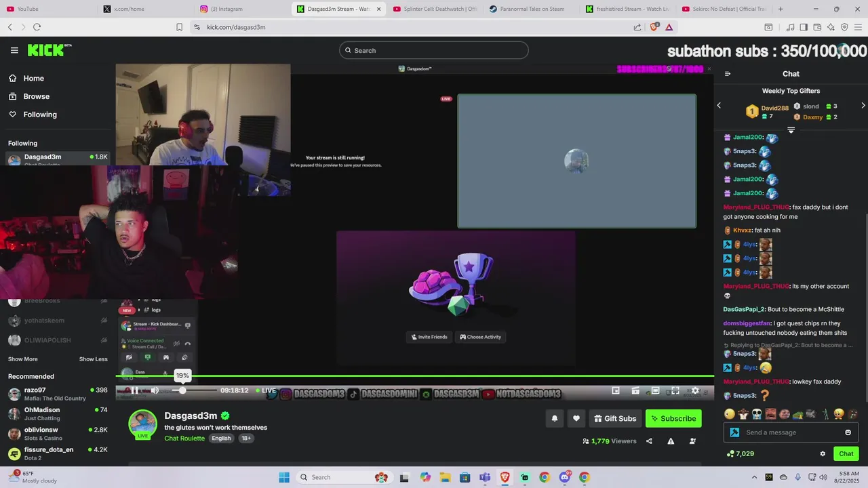Share the stream via share icon

point(649,441)
